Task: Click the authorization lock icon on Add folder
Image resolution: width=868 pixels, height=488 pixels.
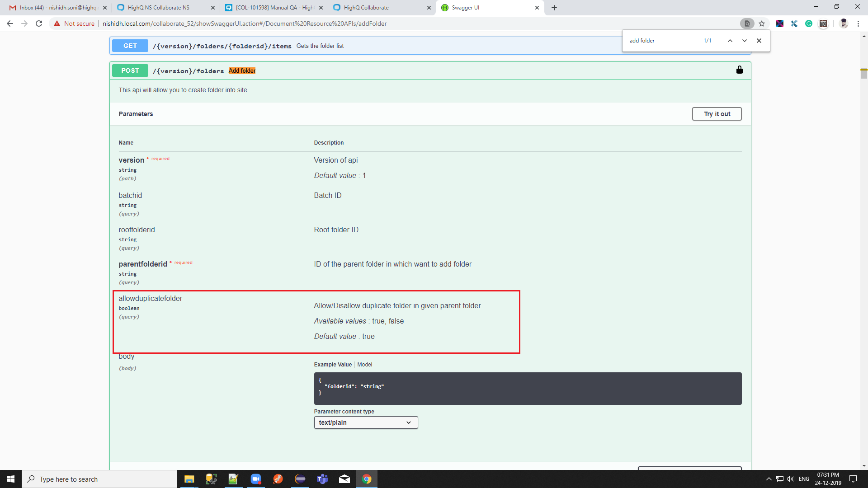Action: pyautogui.click(x=739, y=70)
